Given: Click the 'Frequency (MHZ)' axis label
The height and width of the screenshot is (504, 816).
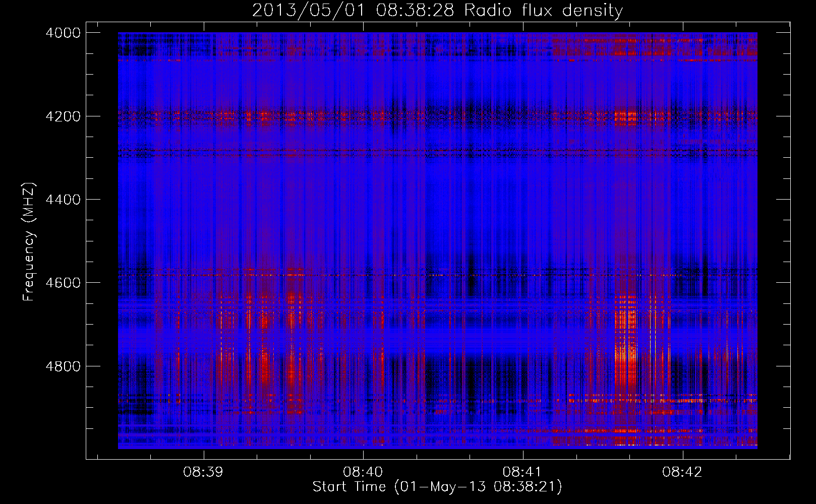Looking at the screenshot, I should coord(29,242).
